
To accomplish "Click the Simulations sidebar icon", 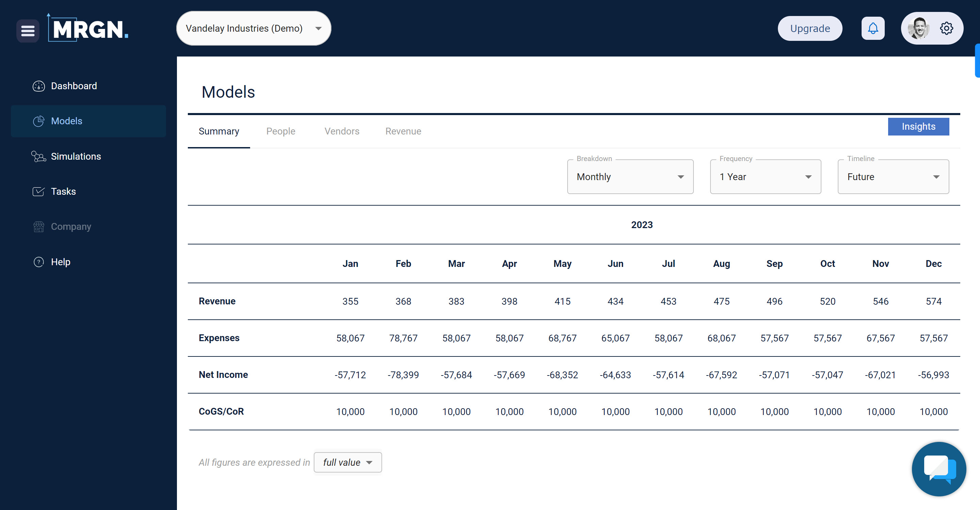I will [38, 156].
